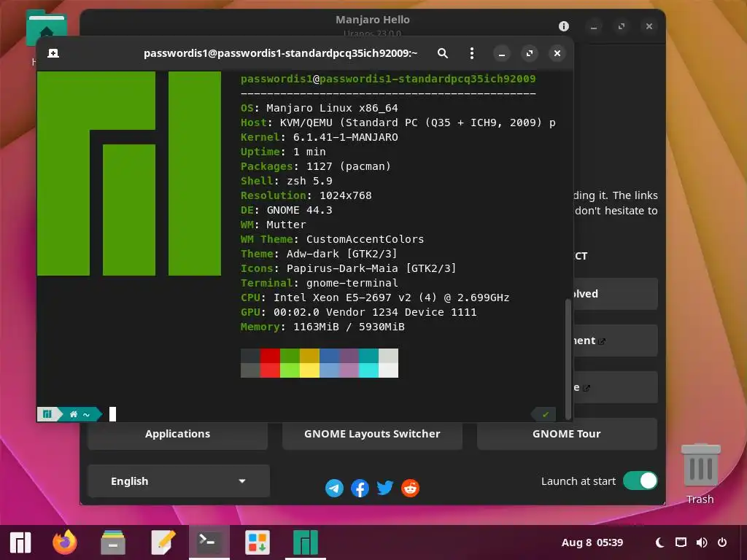747x560 pixels.
Task: Click the bright yellow color block in terminal
Action: [309, 370]
